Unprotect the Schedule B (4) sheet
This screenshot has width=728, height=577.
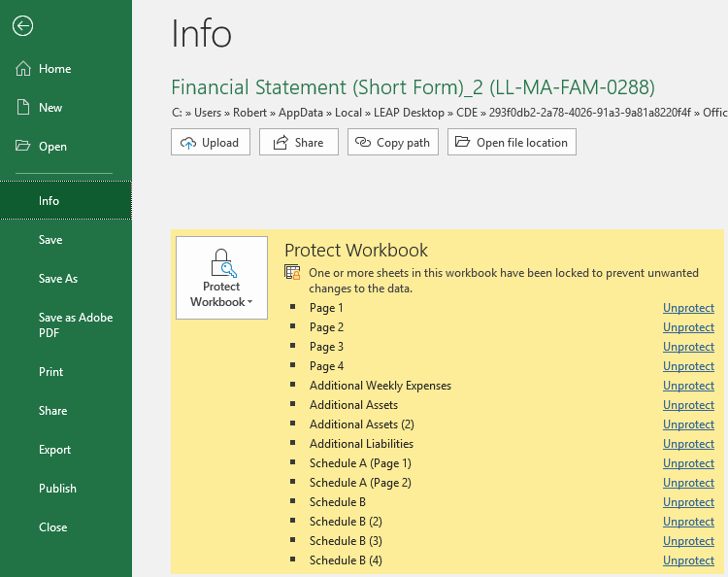[x=688, y=560]
